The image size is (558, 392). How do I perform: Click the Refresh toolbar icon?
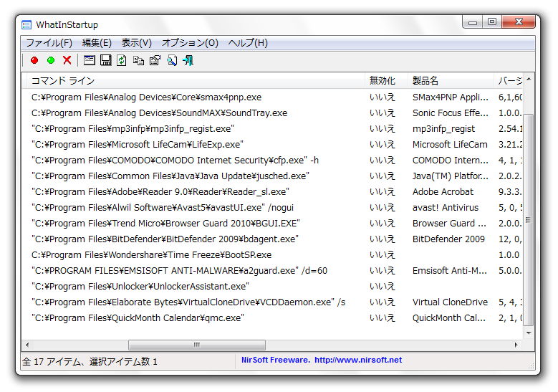(122, 60)
